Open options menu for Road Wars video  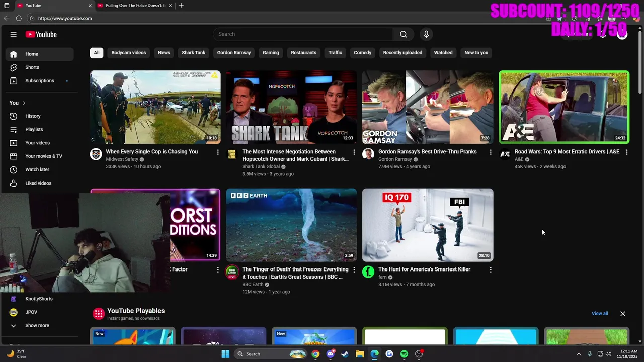point(626,152)
